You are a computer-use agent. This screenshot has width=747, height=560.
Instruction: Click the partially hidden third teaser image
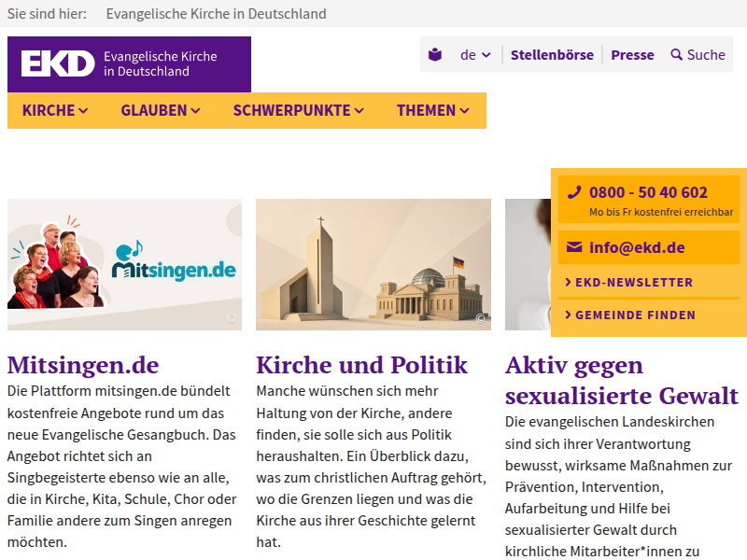point(528,264)
